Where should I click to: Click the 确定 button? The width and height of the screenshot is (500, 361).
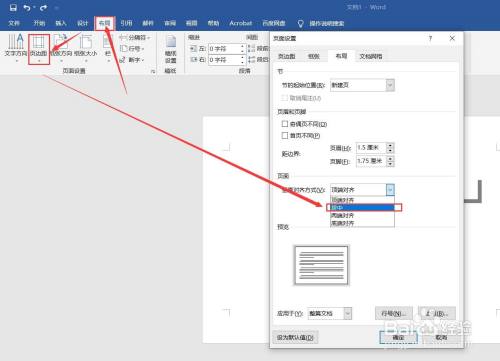coord(398,337)
